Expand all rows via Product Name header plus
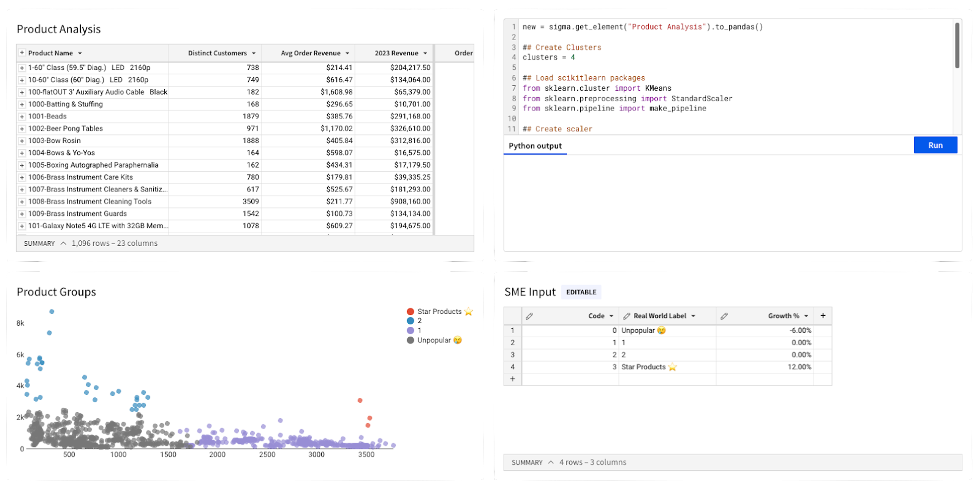The height and width of the screenshot is (486, 980). pos(22,53)
